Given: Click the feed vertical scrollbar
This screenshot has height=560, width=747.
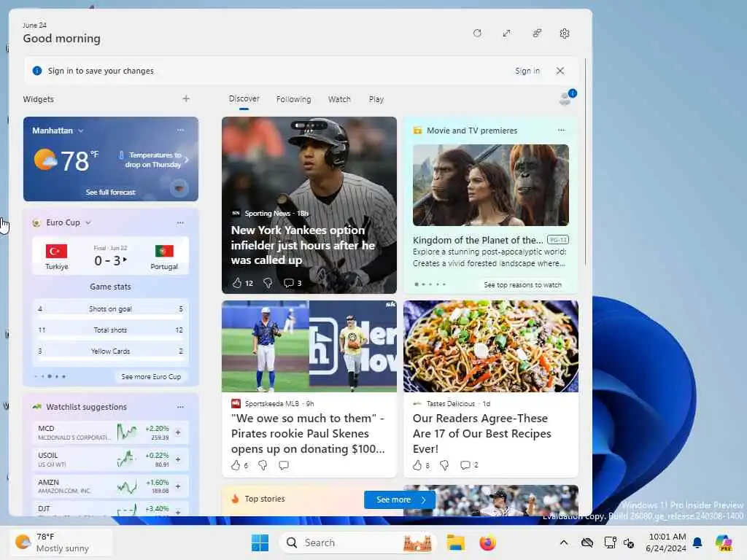Looking at the screenshot, I should (585, 162).
